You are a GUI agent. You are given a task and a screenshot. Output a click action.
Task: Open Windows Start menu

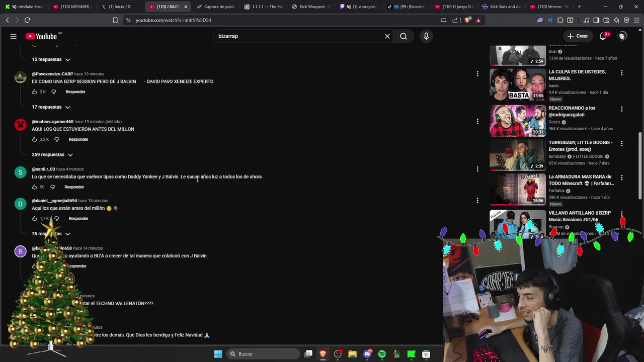pos(218,354)
